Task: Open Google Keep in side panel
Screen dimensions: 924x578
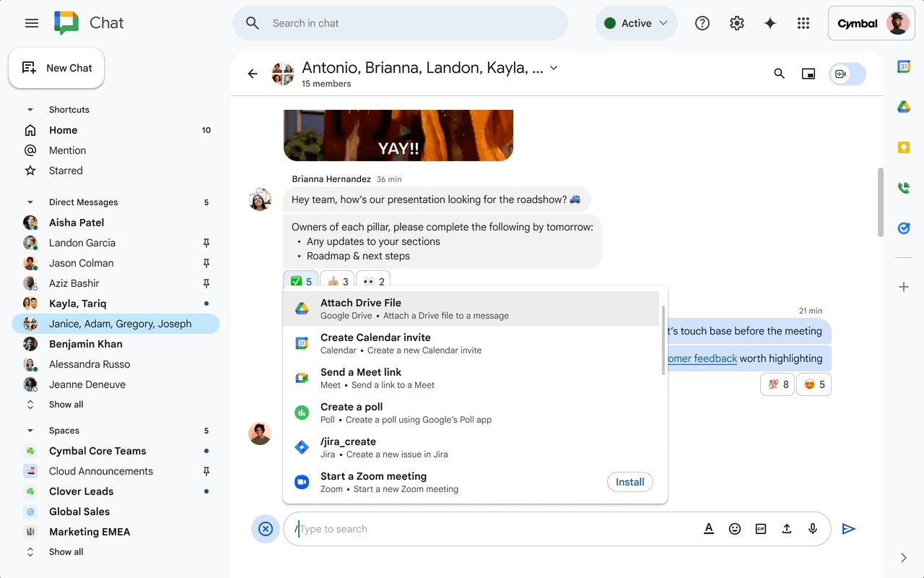Action: click(x=903, y=147)
